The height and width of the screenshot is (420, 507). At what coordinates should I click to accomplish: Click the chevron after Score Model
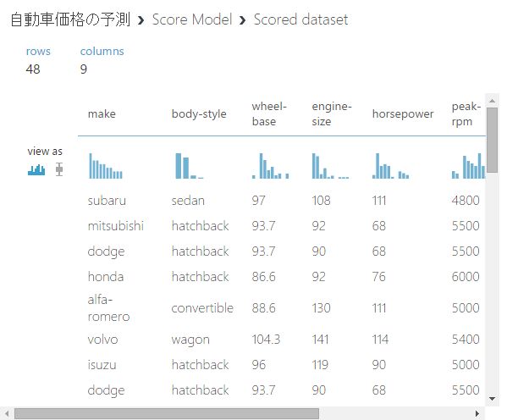pyautogui.click(x=243, y=20)
